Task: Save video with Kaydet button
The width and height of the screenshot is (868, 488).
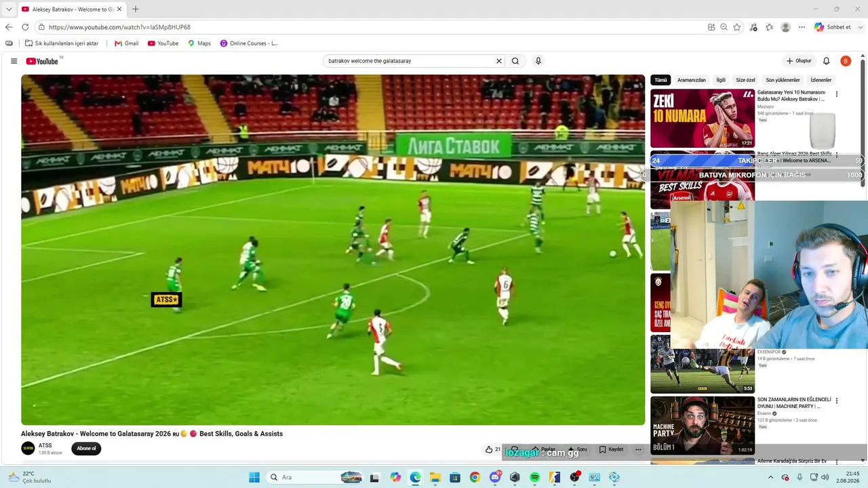Action: click(611, 449)
